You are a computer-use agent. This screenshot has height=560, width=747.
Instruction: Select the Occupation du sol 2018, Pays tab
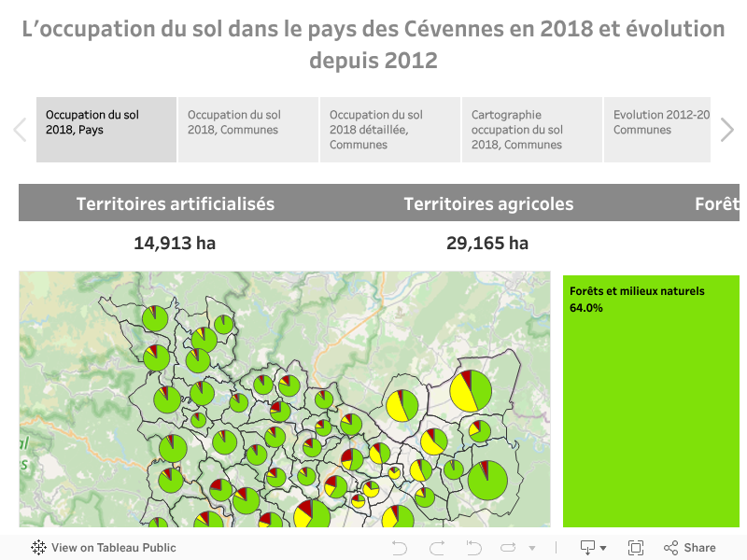pos(106,130)
